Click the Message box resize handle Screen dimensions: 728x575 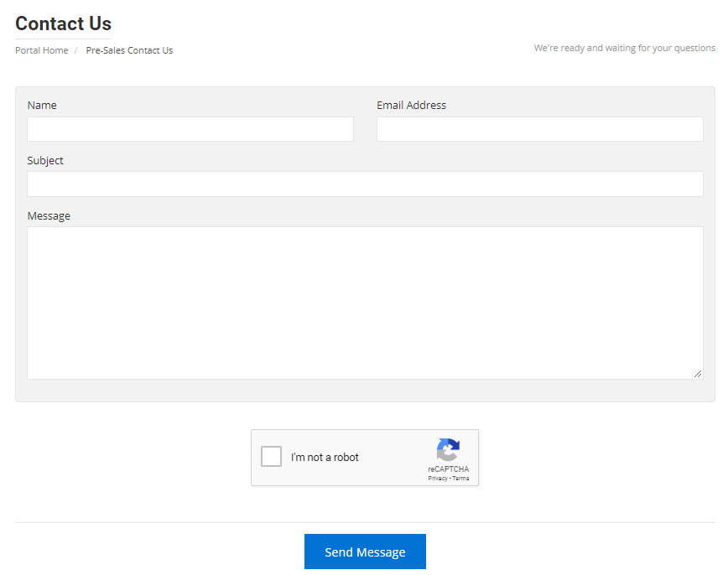coord(698,374)
